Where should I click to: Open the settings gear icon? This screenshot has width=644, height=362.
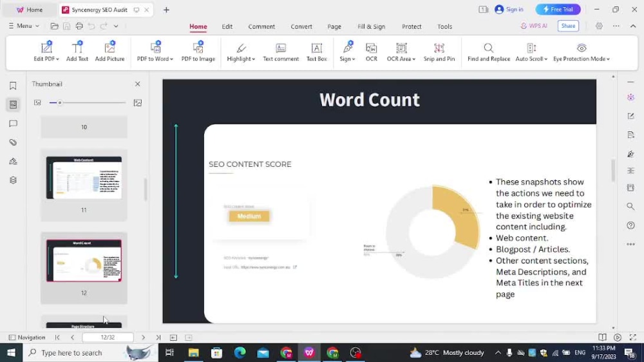coord(599,26)
